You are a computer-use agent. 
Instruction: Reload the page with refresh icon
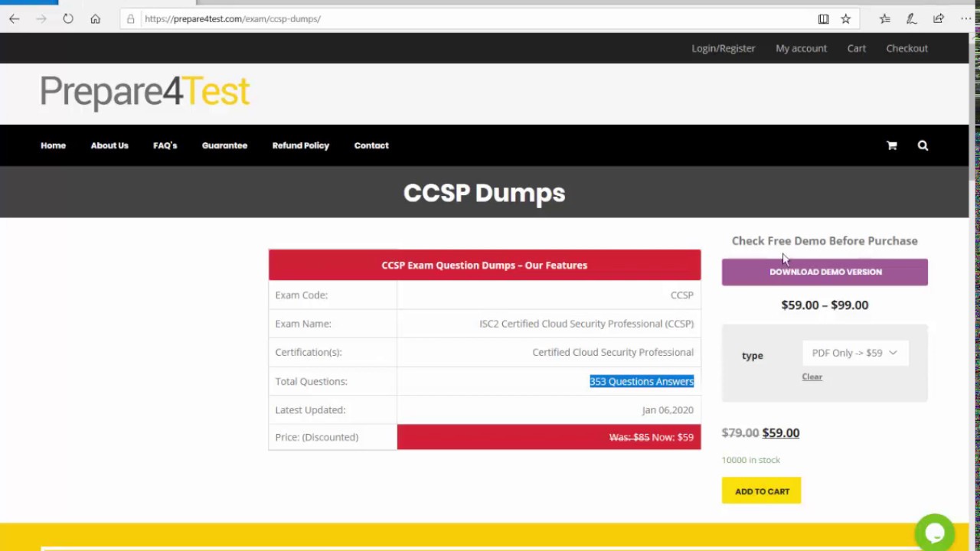tap(68, 19)
